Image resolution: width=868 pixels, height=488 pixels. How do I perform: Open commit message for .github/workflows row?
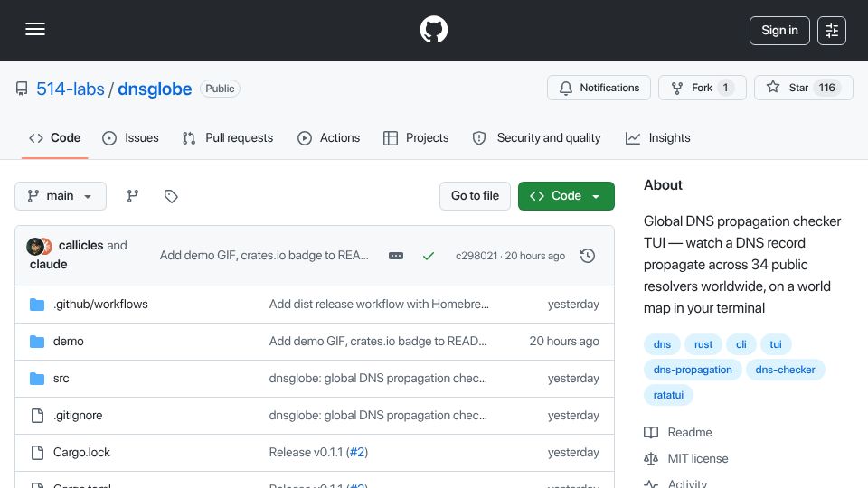(379, 305)
